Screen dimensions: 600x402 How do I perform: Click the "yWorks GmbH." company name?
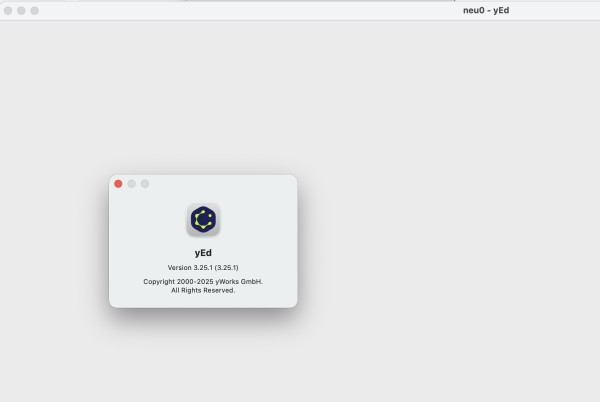tap(238, 282)
